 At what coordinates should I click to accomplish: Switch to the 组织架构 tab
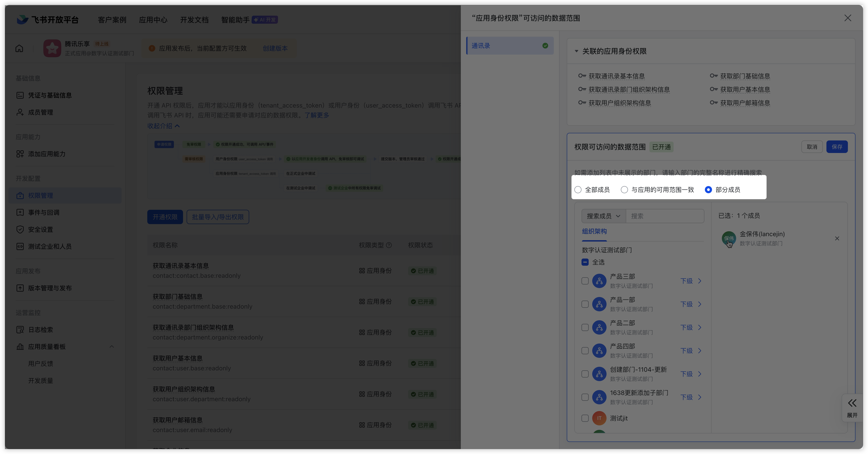pyautogui.click(x=594, y=231)
